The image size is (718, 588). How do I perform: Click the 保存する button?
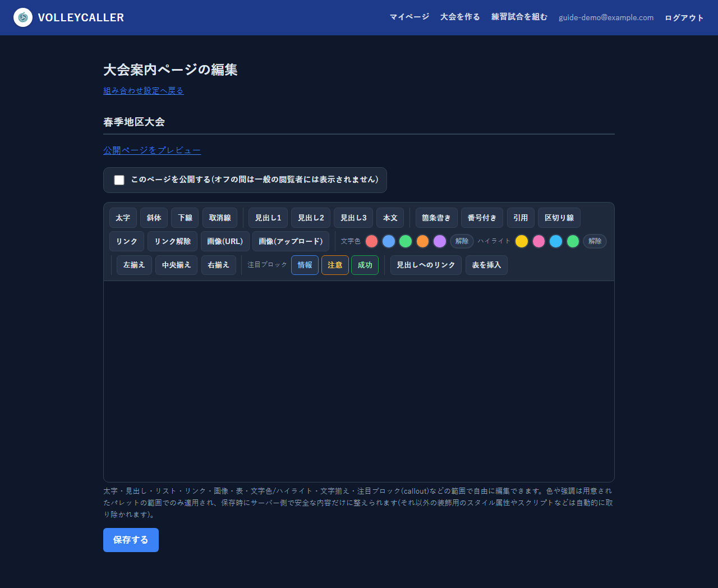pyautogui.click(x=131, y=540)
